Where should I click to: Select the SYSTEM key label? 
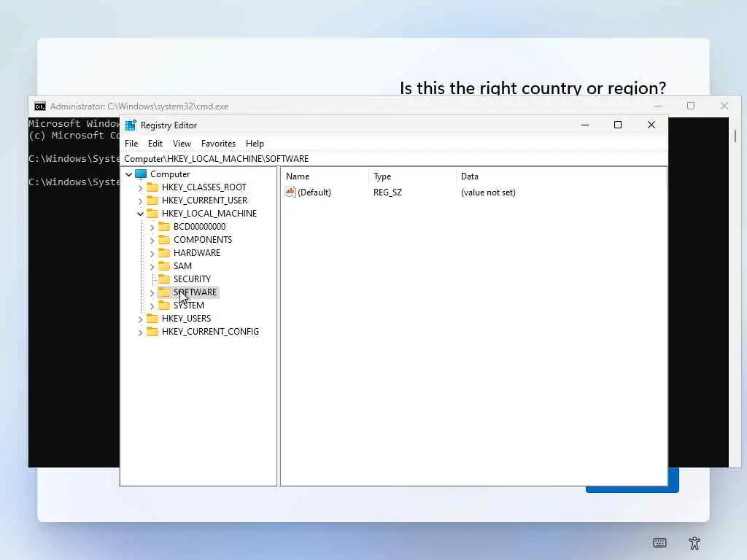(x=189, y=306)
